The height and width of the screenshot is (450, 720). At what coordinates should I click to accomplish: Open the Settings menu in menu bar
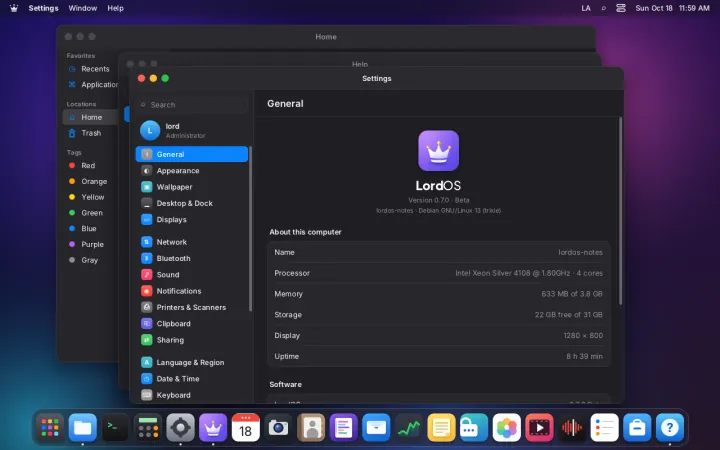click(x=43, y=8)
